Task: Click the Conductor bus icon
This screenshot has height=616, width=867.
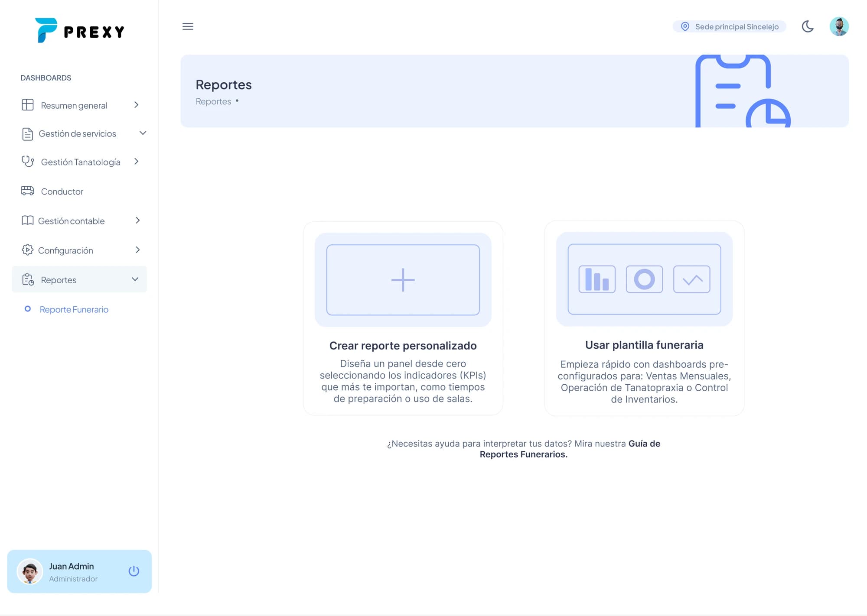Action: tap(28, 191)
